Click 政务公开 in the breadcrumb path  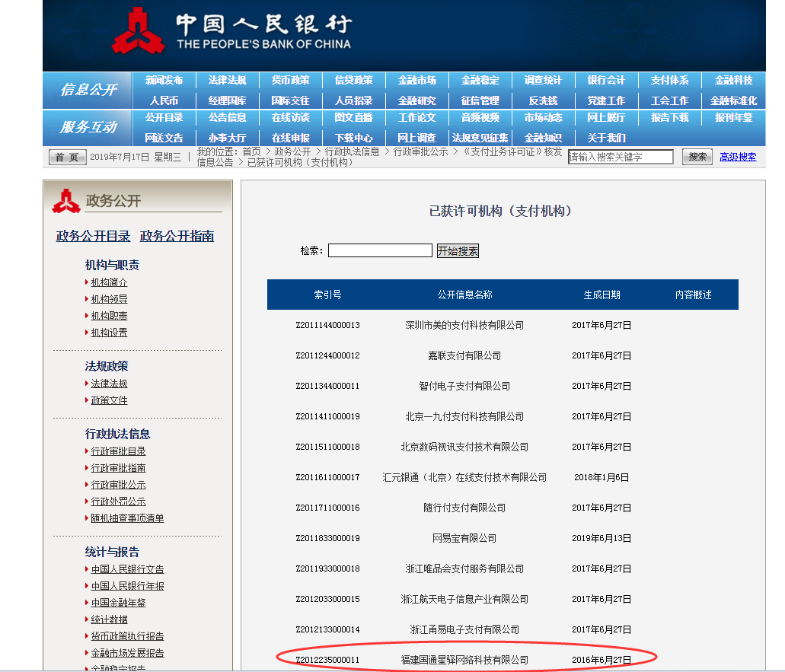coord(292,151)
